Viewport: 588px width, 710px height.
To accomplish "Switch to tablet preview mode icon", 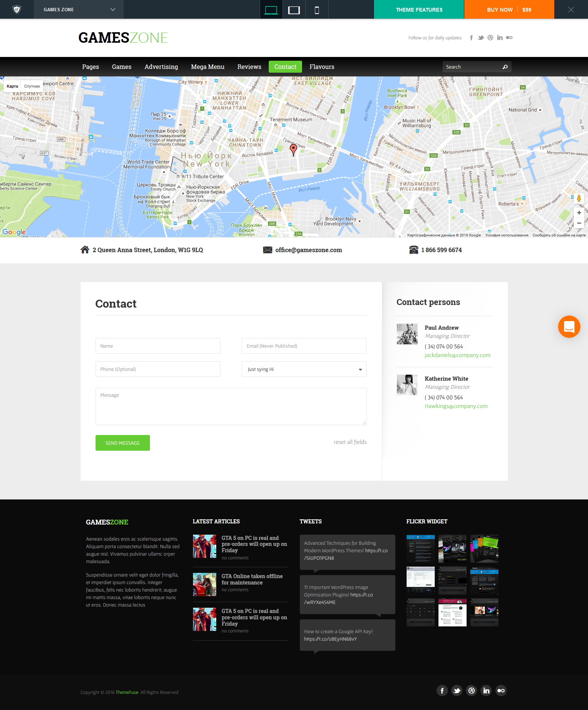I will 294,10.
